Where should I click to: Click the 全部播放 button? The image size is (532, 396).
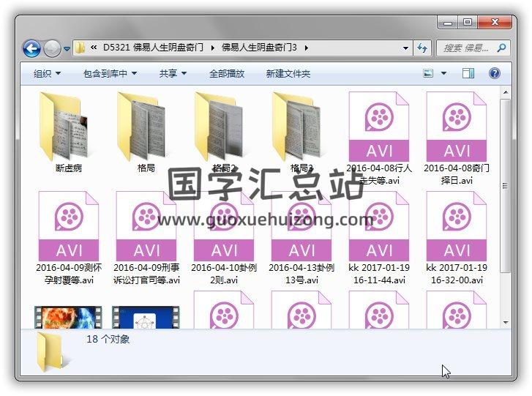227,74
